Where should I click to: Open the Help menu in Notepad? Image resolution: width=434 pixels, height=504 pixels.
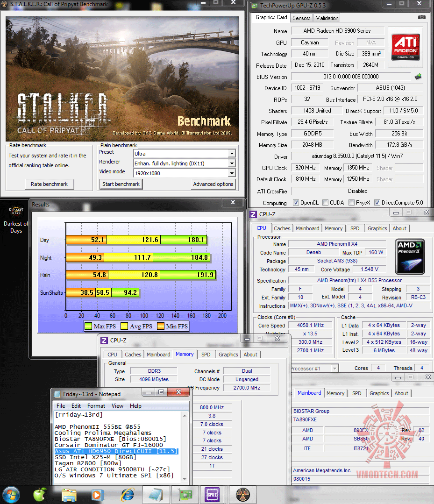(135, 405)
